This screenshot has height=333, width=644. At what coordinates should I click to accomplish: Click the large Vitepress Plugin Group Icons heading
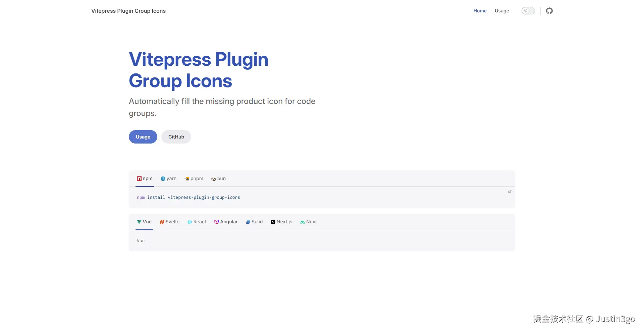coord(199,70)
